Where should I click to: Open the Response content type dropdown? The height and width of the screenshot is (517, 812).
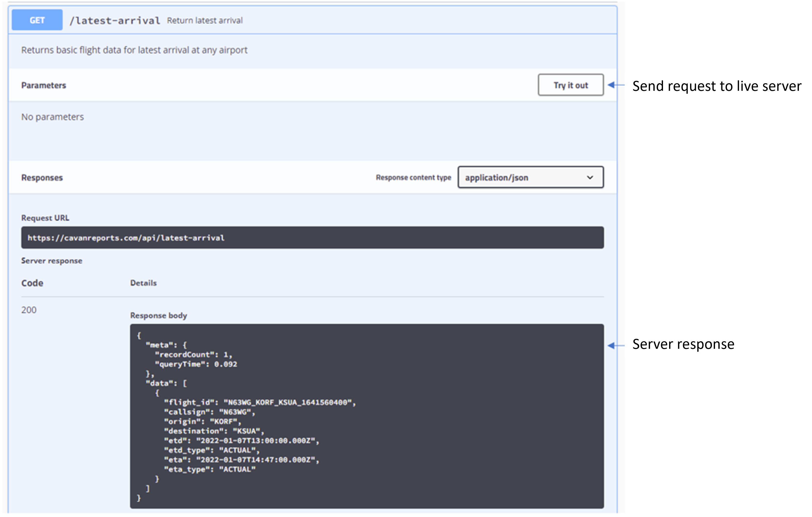point(530,177)
